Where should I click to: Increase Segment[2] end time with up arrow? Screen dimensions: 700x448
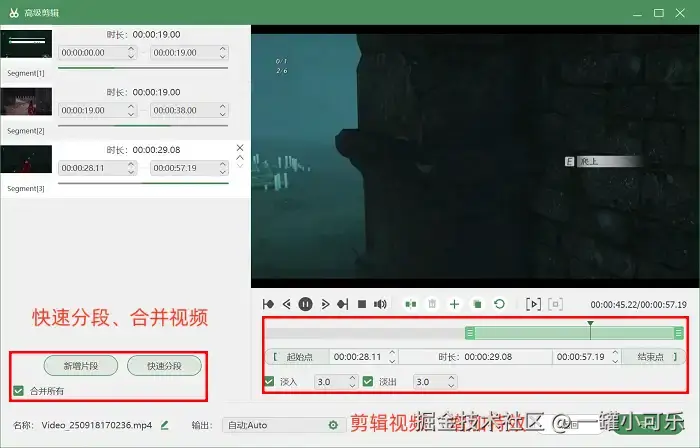pos(223,106)
